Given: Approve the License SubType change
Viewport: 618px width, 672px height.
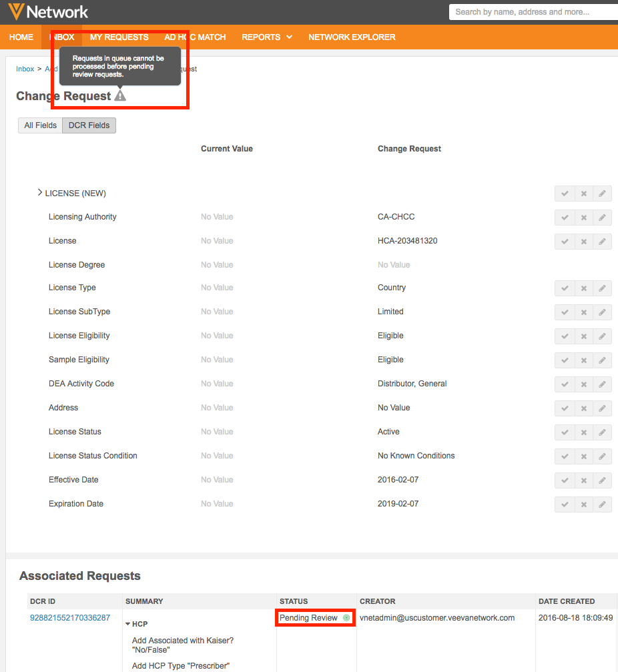Looking at the screenshot, I should pyautogui.click(x=565, y=312).
